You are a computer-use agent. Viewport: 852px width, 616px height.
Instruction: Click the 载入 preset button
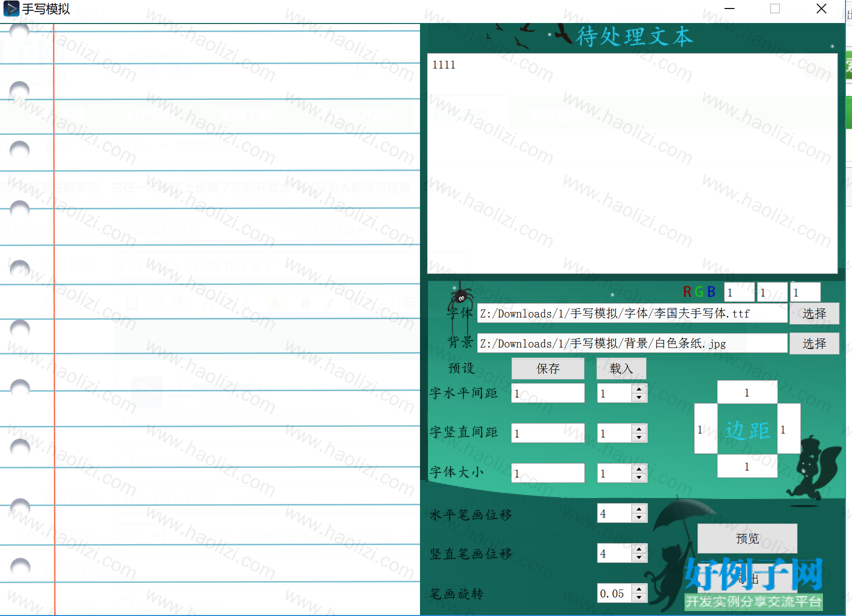pyautogui.click(x=621, y=368)
